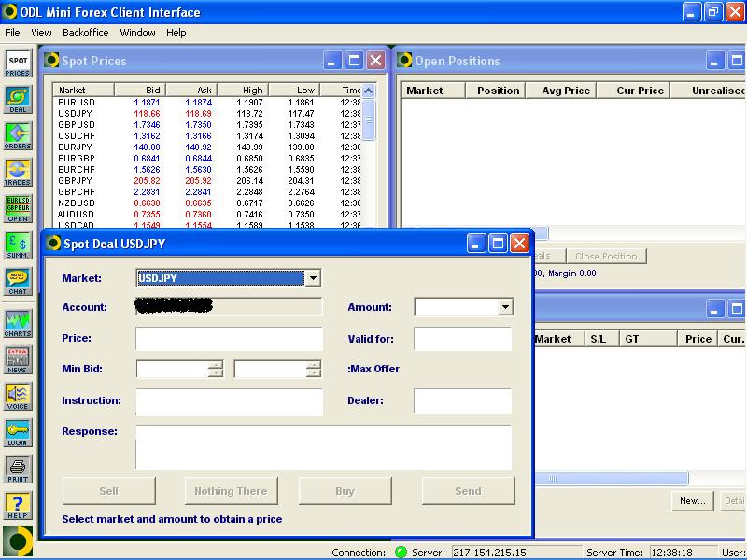
Task: Click the Instruction input field
Action: pos(229,401)
